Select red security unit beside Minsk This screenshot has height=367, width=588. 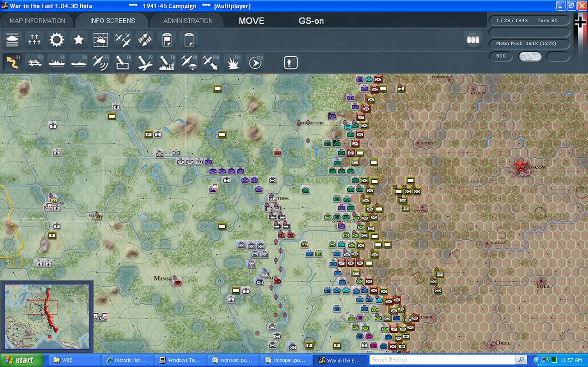point(177,283)
